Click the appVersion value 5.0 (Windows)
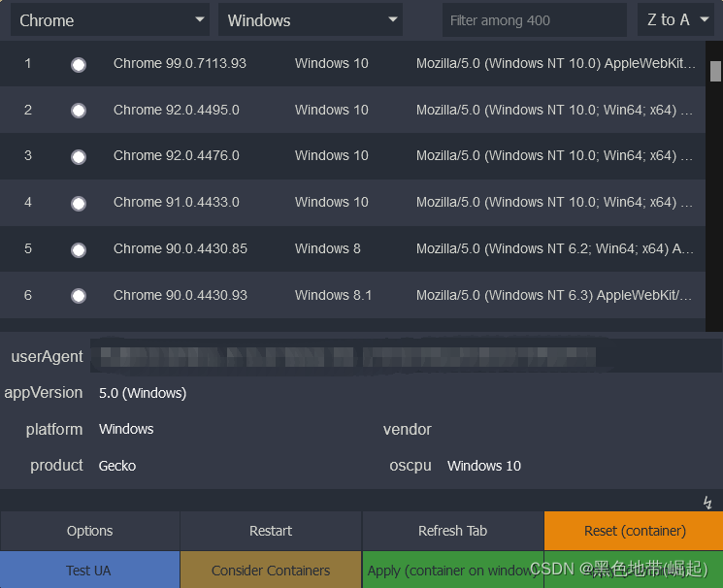Image resolution: width=723 pixels, height=588 pixels. (143, 393)
